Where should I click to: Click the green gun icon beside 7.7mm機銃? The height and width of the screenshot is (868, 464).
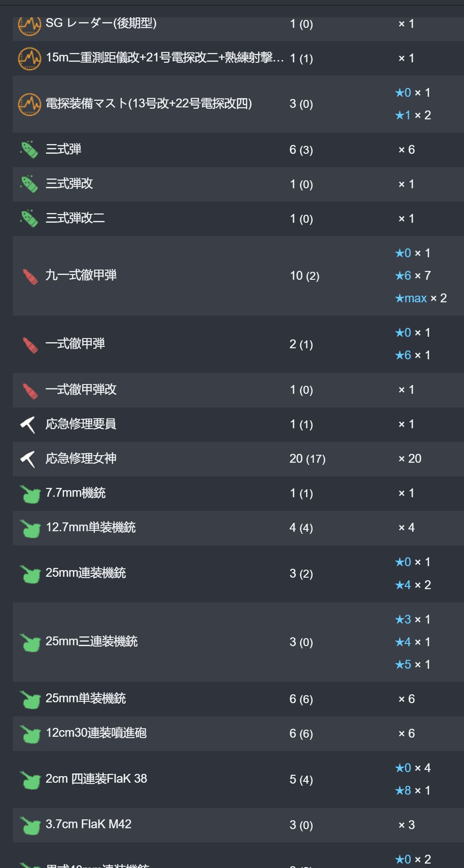[30, 494]
